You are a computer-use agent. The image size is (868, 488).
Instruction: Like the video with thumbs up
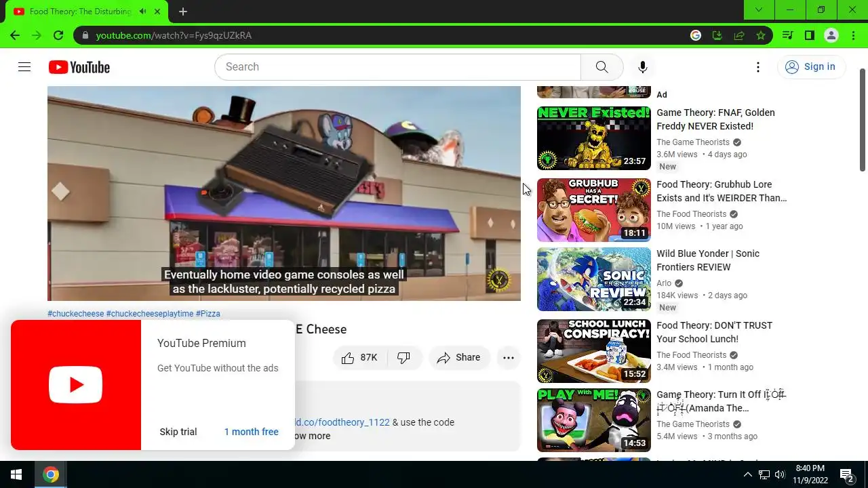click(348, 358)
